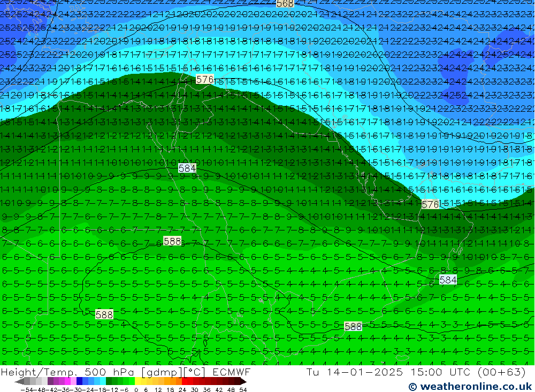Click the 576 contour label on the right side
This screenshot has width=535, height=392.
[x=430, y=204]
